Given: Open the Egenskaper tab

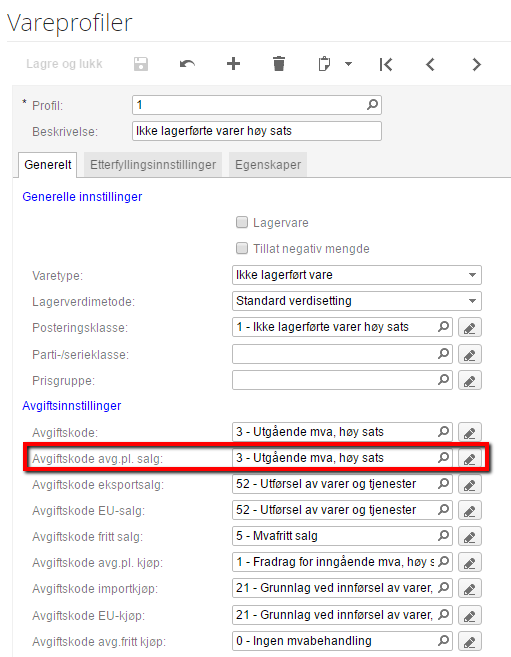Looking at the screenshot, I should (x=268, y=165).
